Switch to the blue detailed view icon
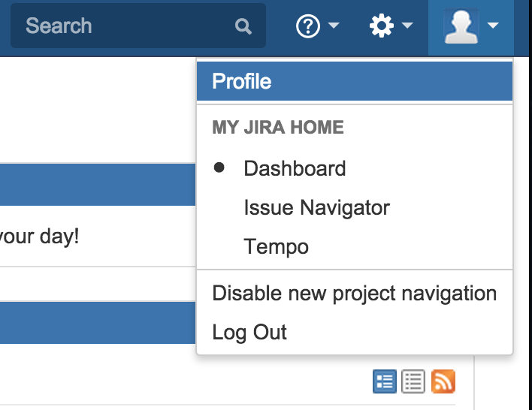 coord(385,381)
